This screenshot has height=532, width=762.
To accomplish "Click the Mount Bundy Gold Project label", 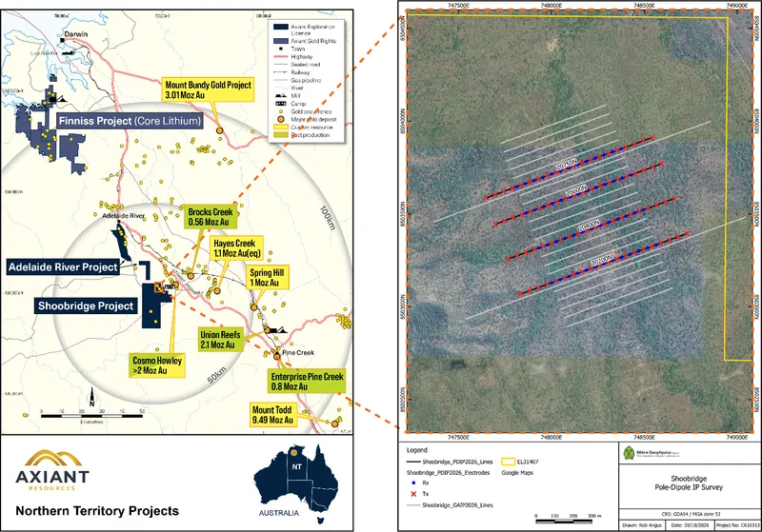I will (x=208, y=89).
